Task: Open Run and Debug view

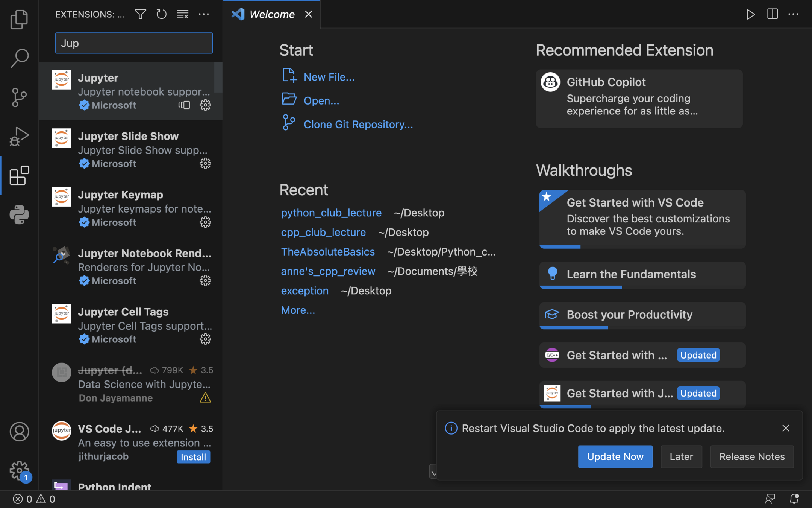Action: click(19, 136)
